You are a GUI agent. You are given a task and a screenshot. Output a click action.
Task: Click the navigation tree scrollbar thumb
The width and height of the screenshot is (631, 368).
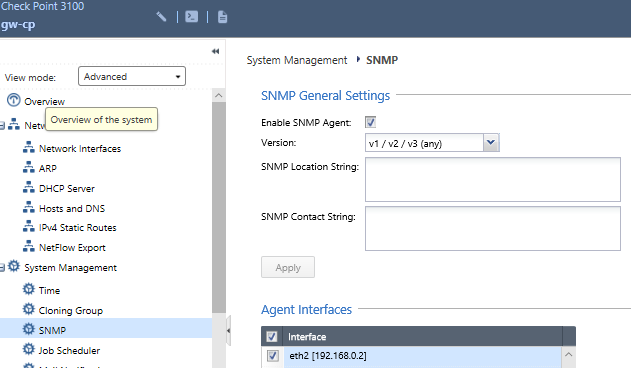(x=219, y=207)
